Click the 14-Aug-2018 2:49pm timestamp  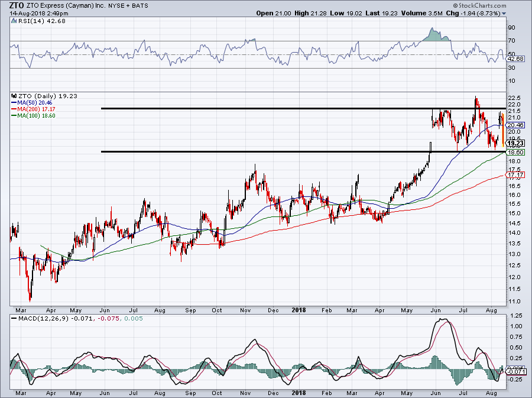tap(39, 14)
